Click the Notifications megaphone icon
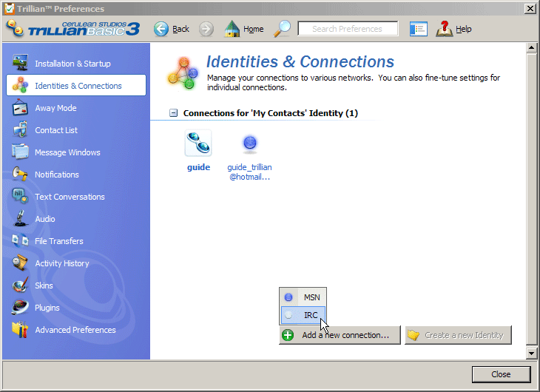 pos(20,174)
